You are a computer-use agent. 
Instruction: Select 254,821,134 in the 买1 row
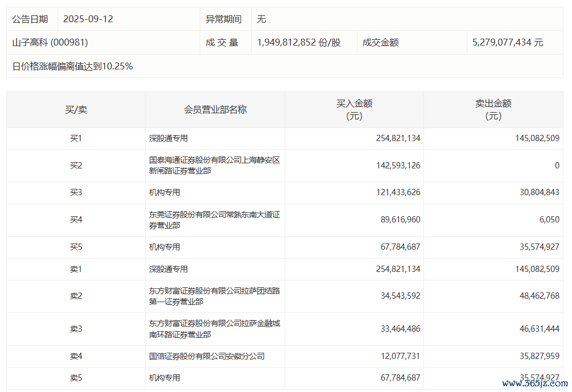(x=398, y=138)
